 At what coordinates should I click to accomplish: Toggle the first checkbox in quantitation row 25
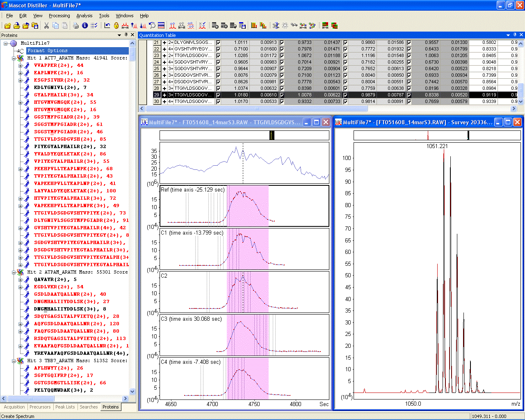click(218, 69)
